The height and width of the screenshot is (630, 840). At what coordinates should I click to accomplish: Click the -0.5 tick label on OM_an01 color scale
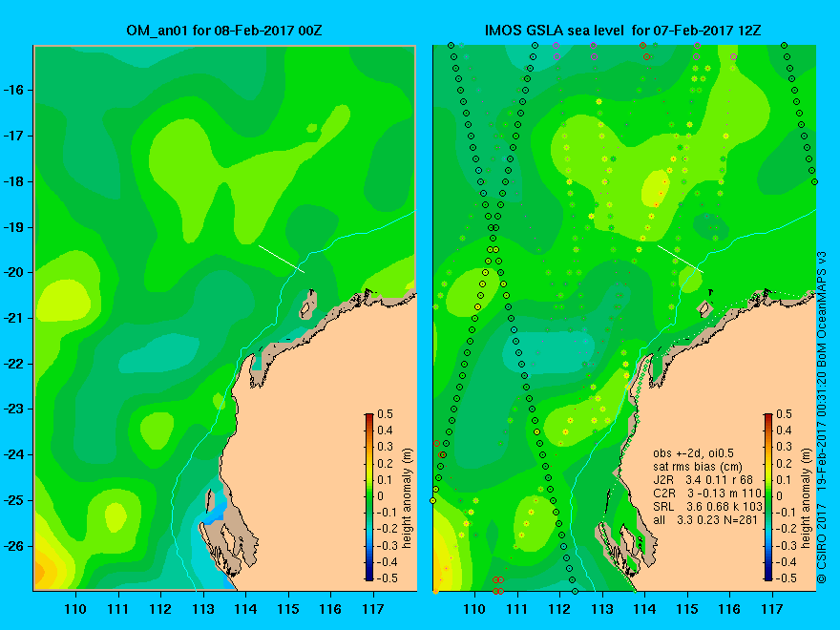pyautogui.click(x=388, y=578)
